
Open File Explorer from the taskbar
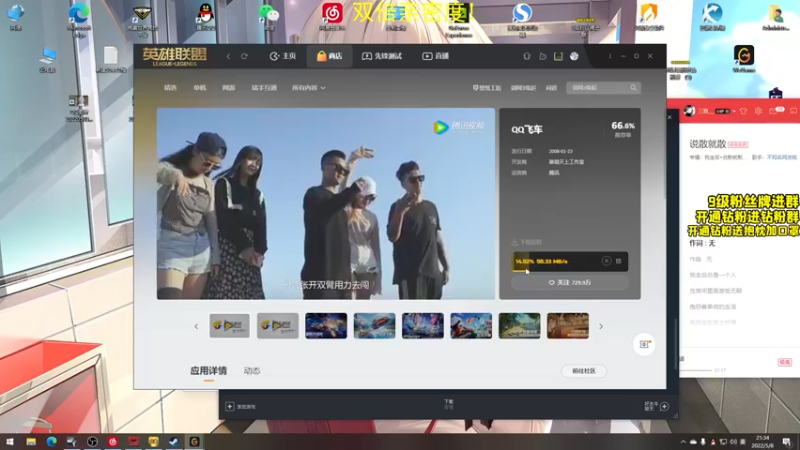(x=31, y=442)
